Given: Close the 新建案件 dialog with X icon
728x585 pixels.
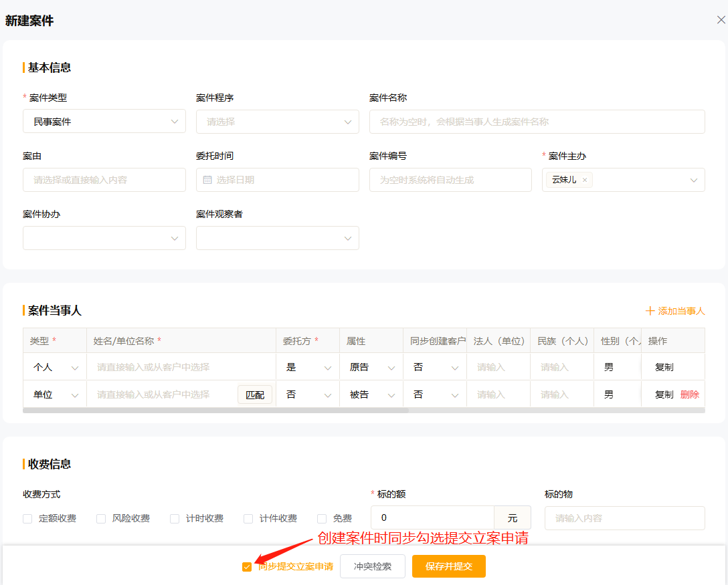Looking at the screenshot, I should coord(721,20).
